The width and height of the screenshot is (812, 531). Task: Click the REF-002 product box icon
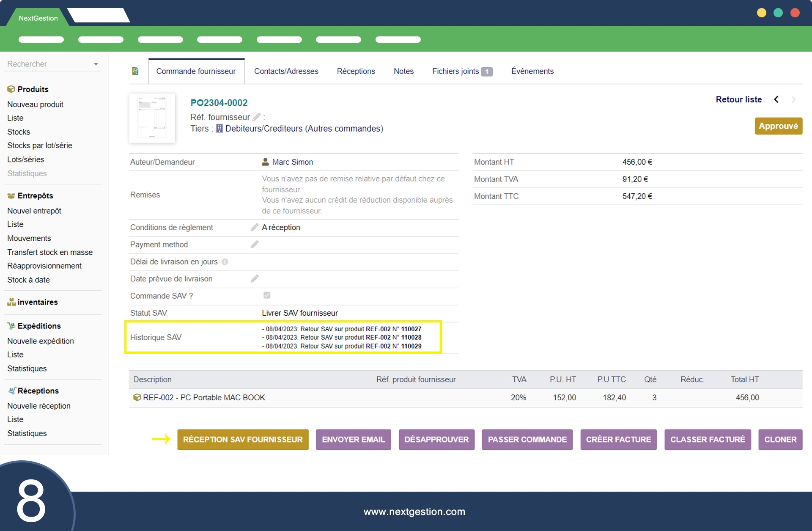click(x=137, y=397)
